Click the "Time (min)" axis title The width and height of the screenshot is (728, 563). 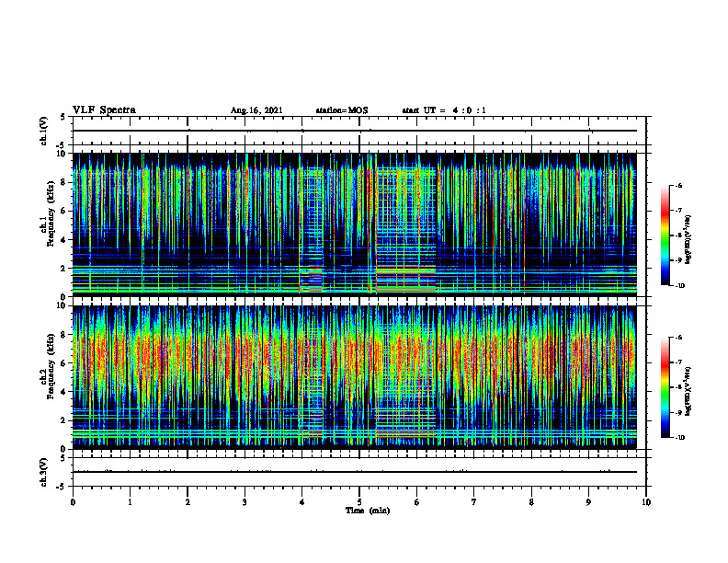[368, 511]
